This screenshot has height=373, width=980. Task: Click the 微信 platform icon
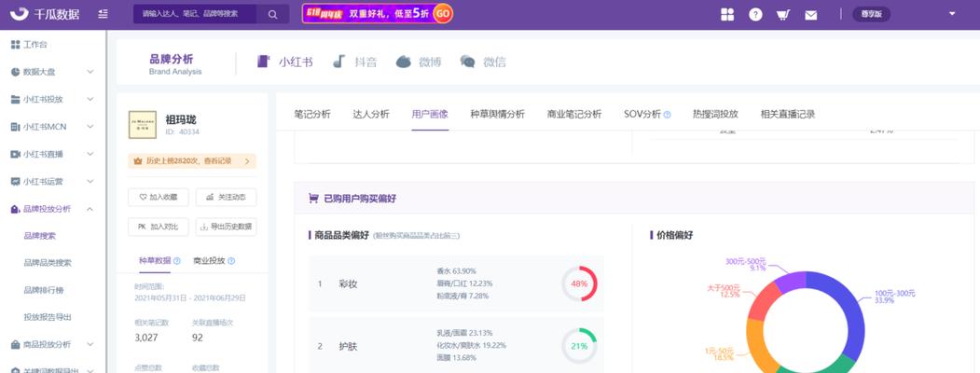click(x=467, y=62)
